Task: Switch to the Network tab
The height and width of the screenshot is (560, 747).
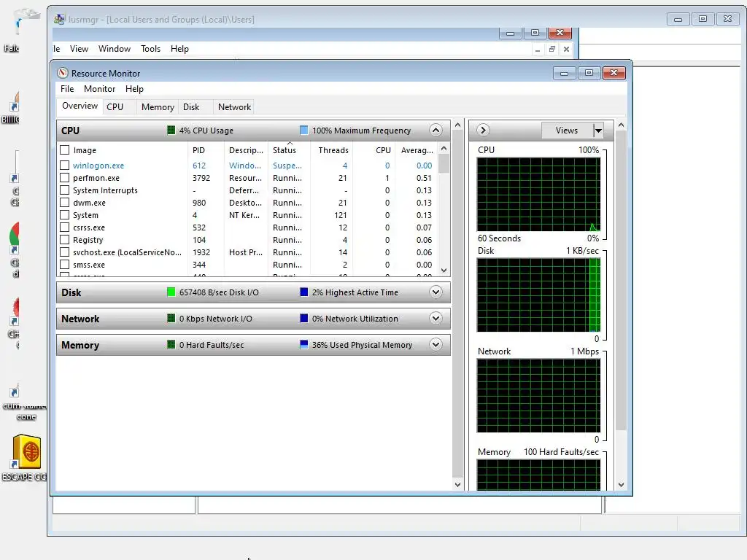Action: coord(234,107)
